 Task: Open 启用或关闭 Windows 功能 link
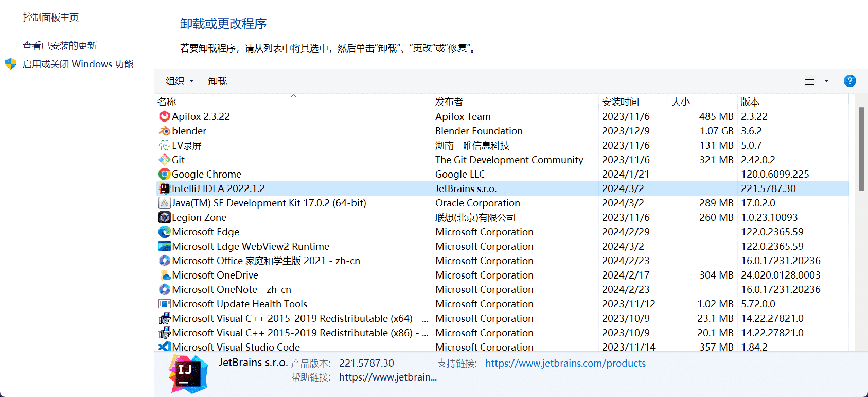[78, 64]
